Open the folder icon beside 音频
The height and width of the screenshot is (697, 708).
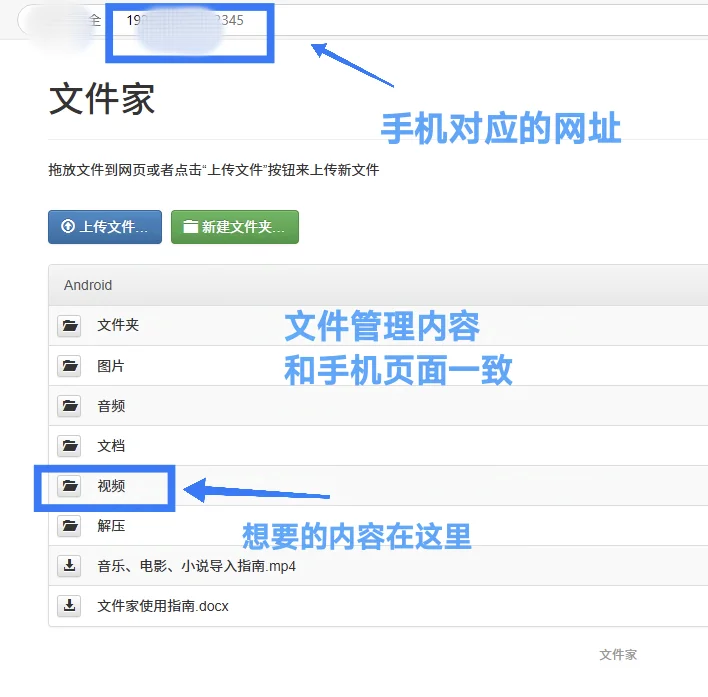pyautogui.click(x=69, y=405)
